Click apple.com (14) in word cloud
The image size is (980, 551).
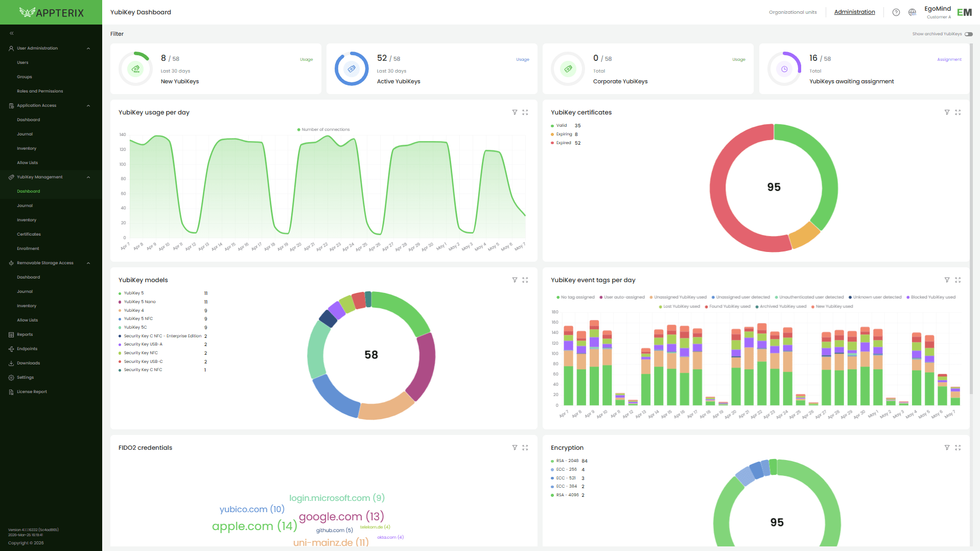tap(254, 526)
